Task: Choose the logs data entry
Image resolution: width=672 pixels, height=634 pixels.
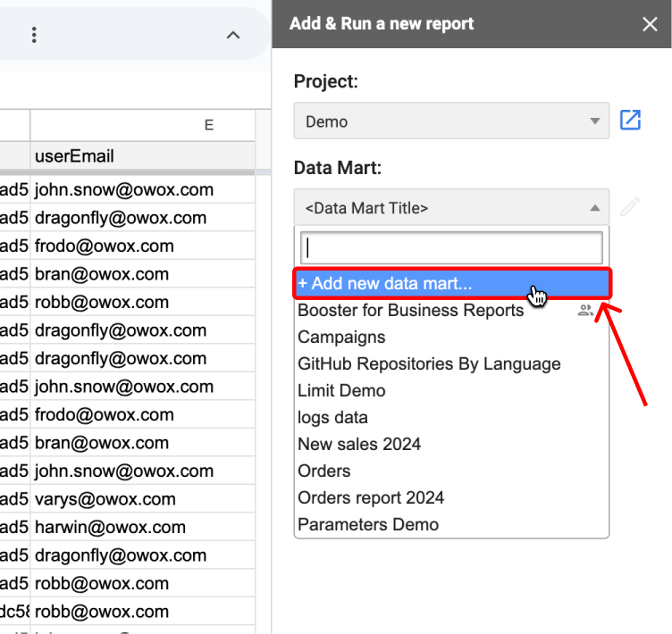Action: coord(452,418)
